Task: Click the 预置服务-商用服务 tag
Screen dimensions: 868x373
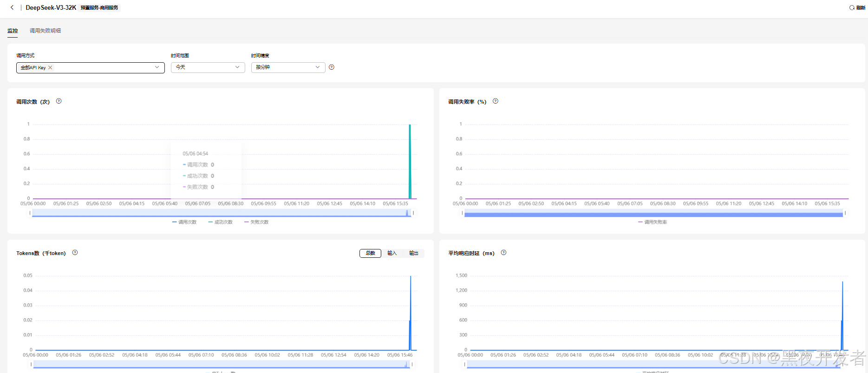Action: pos(99,8)
